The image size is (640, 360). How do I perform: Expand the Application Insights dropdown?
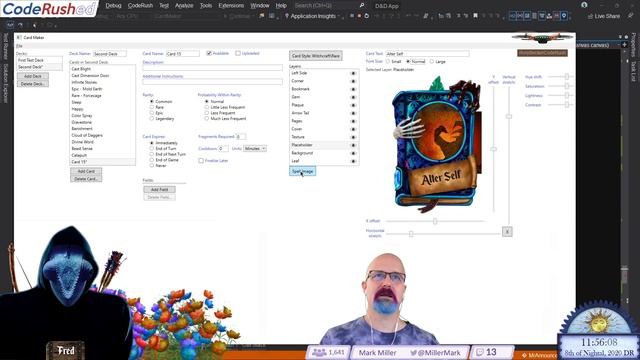339,16
